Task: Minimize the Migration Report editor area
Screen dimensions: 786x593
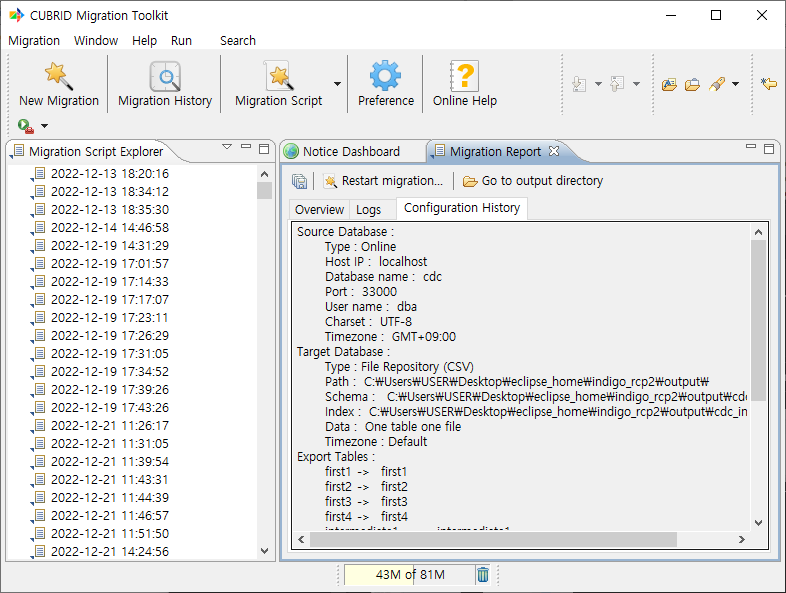Action: tap(751, 147)
